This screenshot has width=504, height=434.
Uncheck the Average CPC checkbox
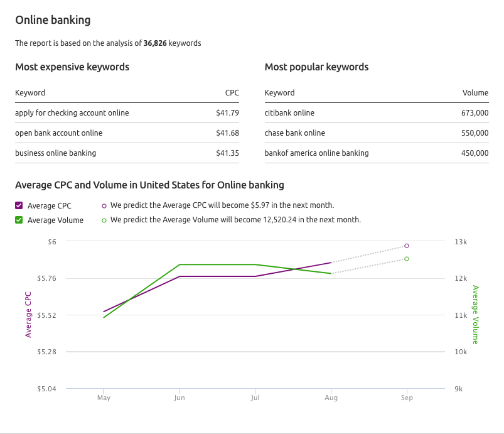(19, 205)
